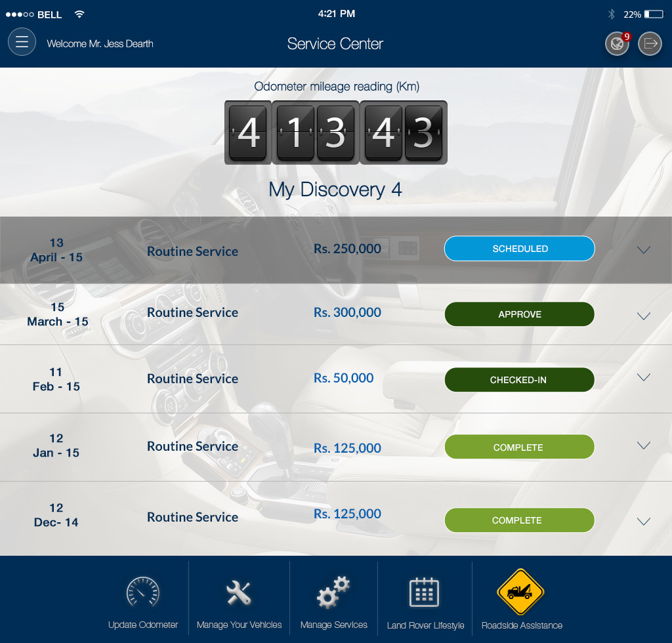Tap the My Discovery 4 vehicle title

point(335,190)
